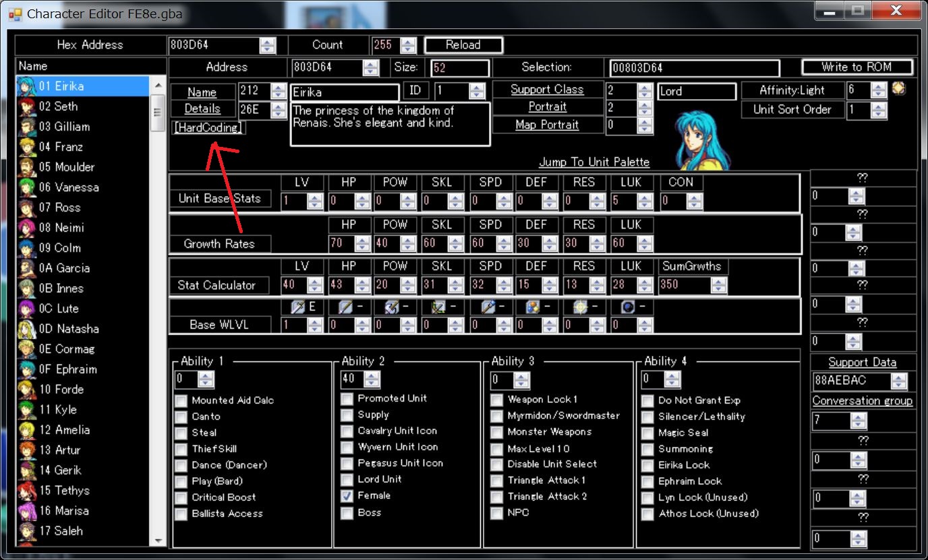928x560 pixels.
Task: Toggle the Steal ability checkbox
Action: (181, 433)
